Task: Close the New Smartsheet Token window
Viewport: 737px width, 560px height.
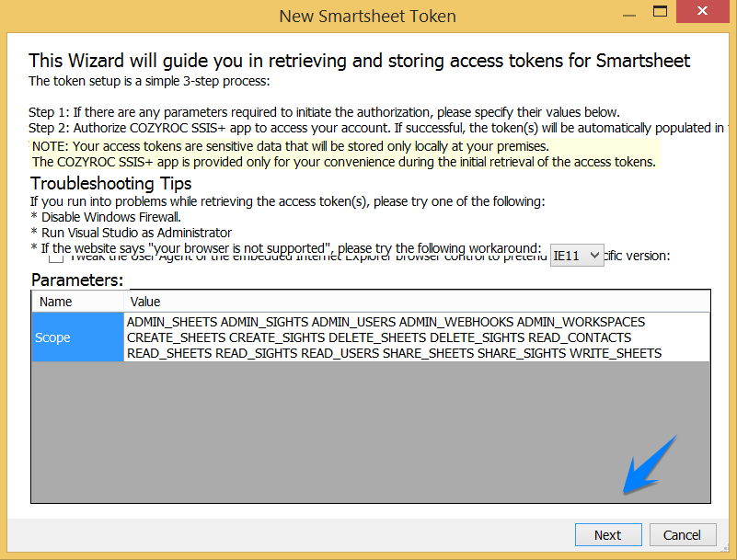Action: tap(703, 11)
